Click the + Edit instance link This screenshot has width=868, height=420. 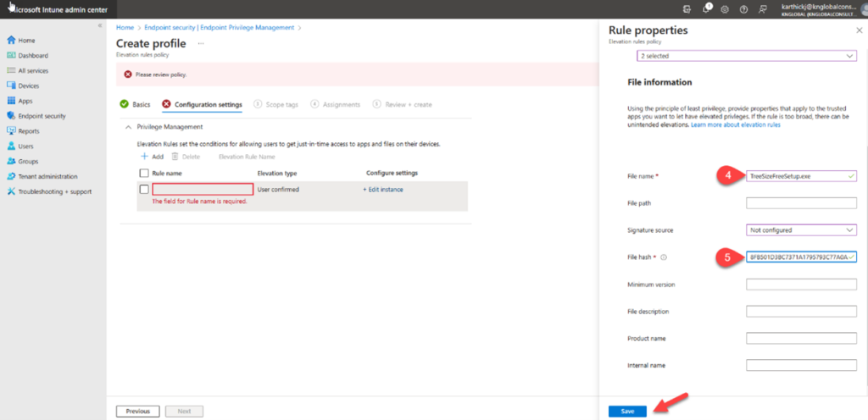coord(383,190)
